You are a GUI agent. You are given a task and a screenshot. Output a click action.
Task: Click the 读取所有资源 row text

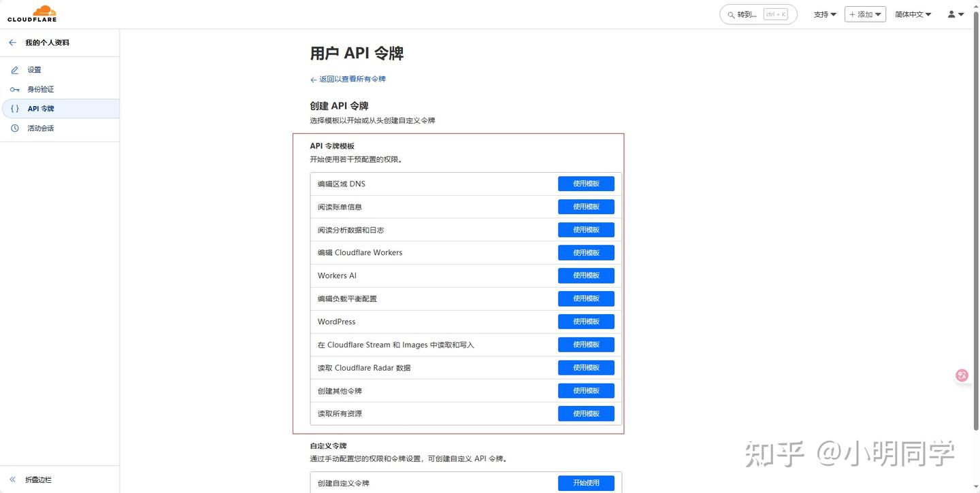pyautogui.click(x=340, y=413)
